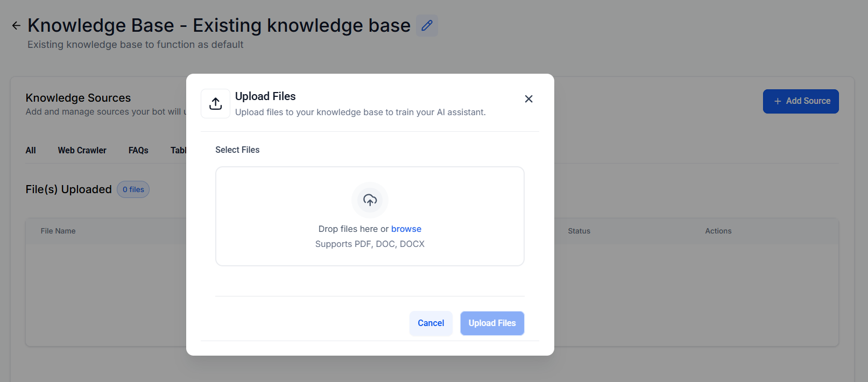868x382 pixels.
Task: Click the Add Source button
Action: [x=801, y=101]
